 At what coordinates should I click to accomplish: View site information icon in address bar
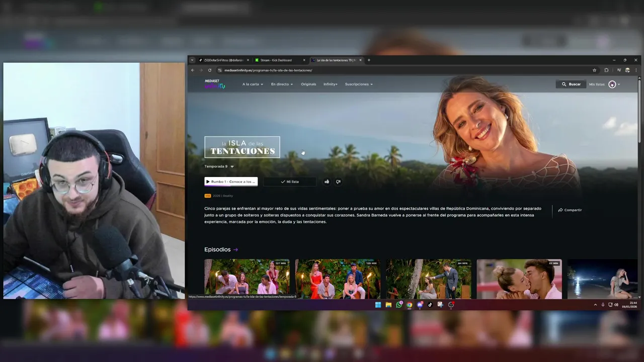point(219,70)
